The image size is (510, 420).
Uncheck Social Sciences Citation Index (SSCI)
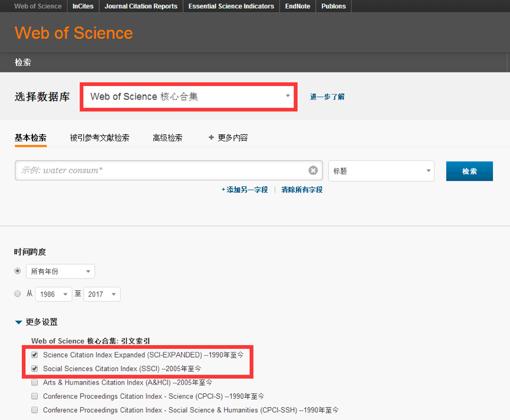(34, 368)
